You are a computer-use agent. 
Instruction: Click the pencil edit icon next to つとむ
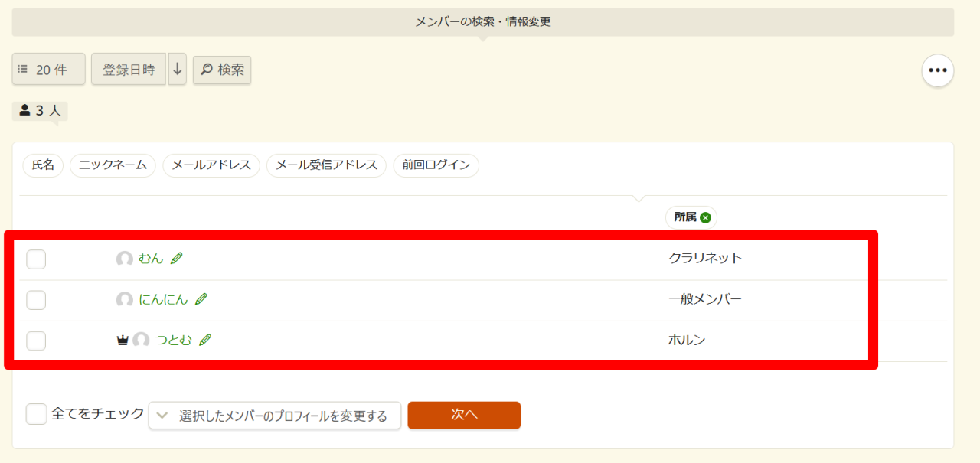click(205, 340)
